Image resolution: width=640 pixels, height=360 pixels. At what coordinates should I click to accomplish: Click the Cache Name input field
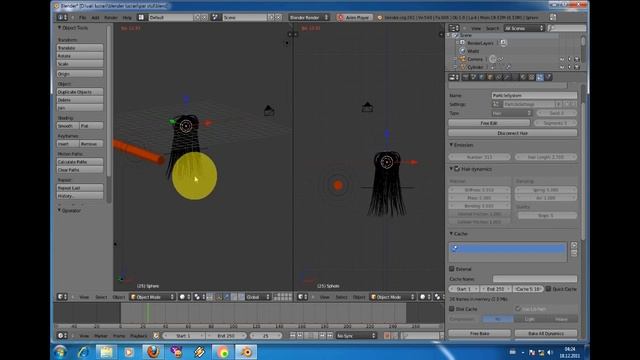[535, 279]
